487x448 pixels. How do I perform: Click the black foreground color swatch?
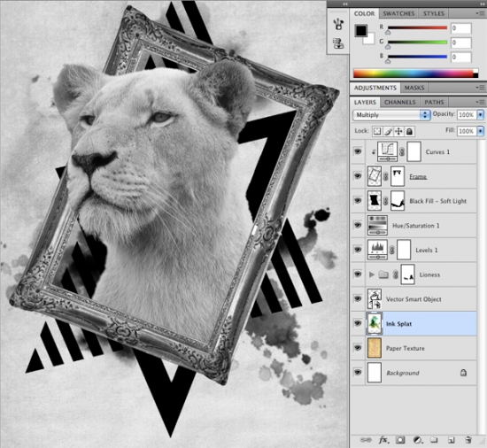(361, 30)
